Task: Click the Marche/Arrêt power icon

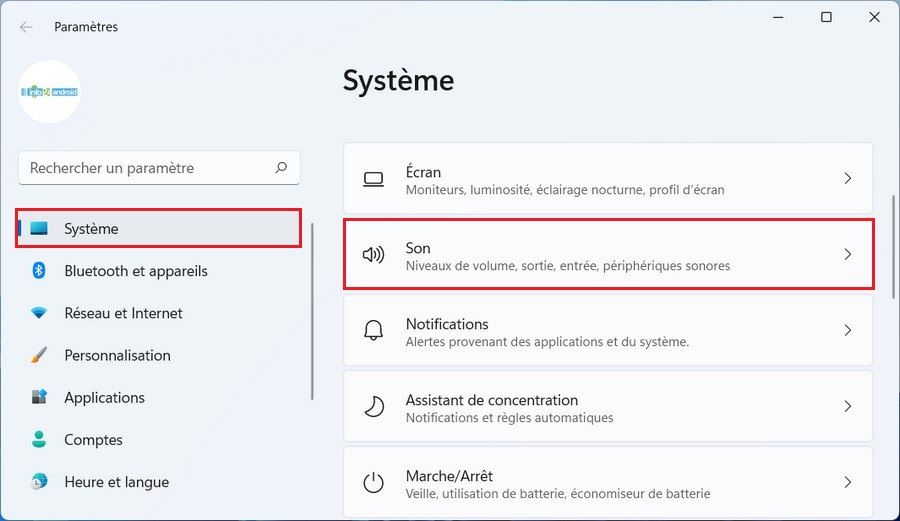Action: point(374,483)
